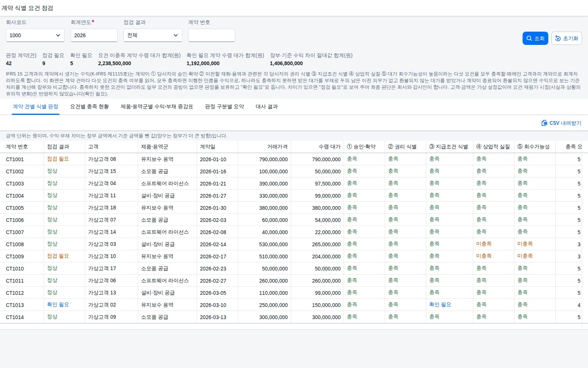Open the 점검 결과 dropdown showing 전체

tap(153, 35)
